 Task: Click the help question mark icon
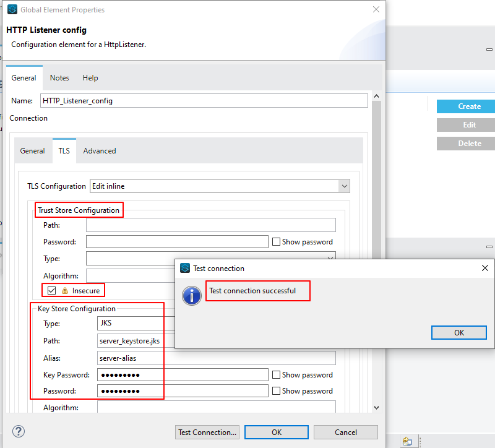19,432
